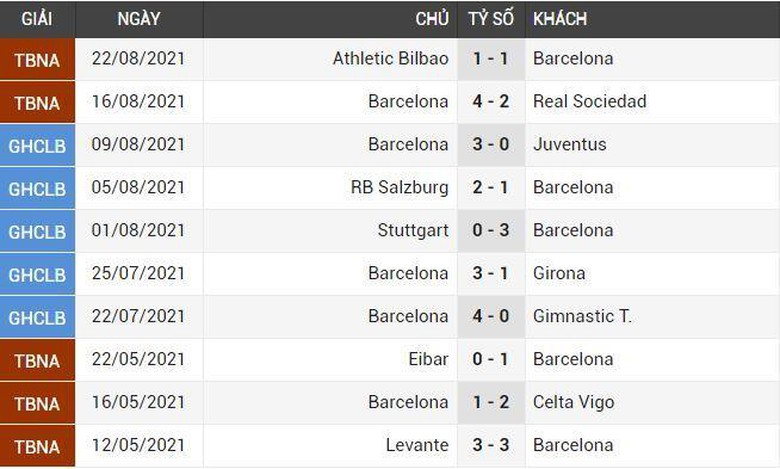Click the TBNA badge for 22/08/2021
The height and width of the screenshot is (469, 780).
click(37, 59)
